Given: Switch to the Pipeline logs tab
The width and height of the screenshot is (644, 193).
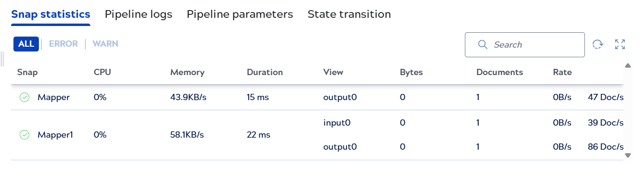Looking at the screenshot, I should (x=138, y=14).
